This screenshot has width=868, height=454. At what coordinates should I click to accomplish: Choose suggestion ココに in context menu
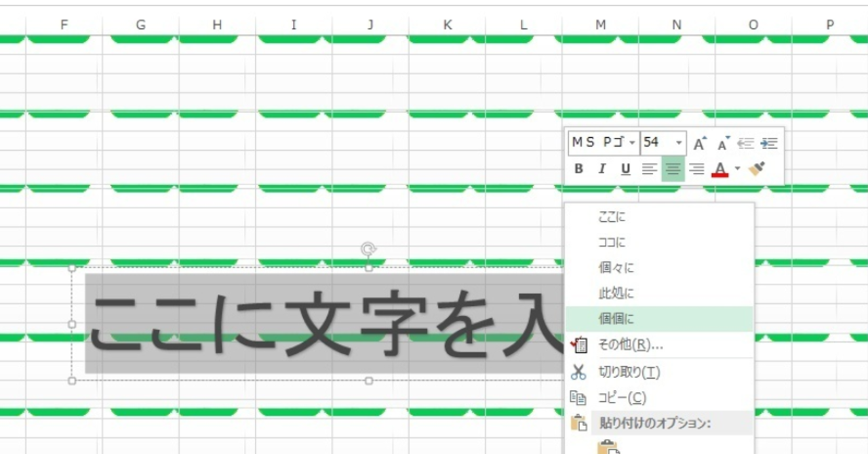click(x=659, y=242)
